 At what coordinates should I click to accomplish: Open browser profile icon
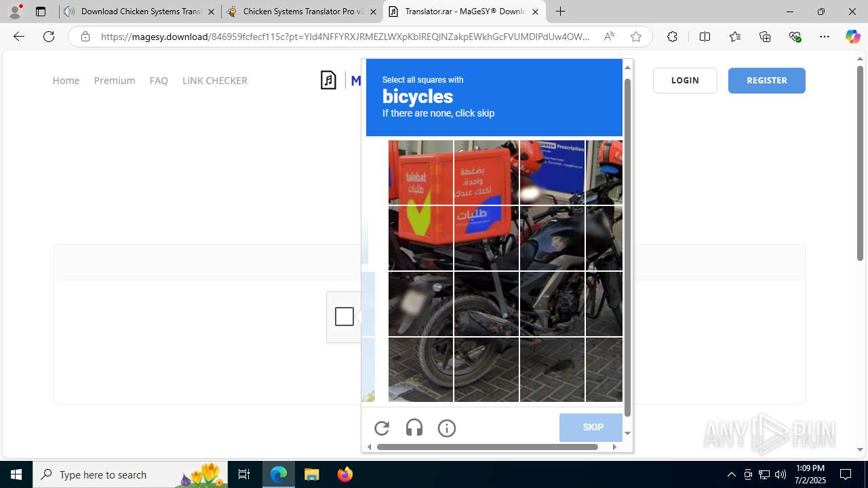[x=15, y=12]
